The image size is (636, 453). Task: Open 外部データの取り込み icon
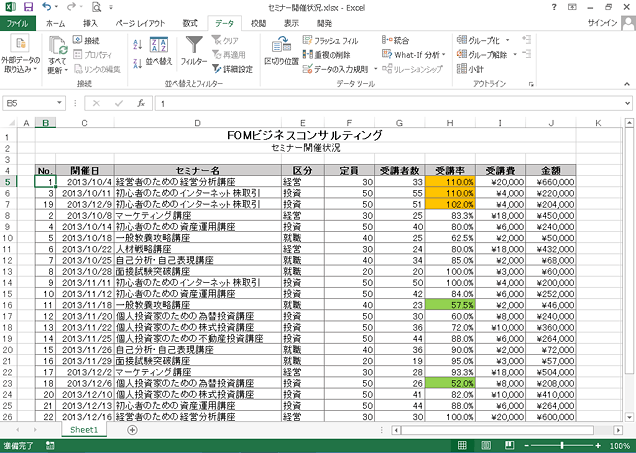click(20, 44)
